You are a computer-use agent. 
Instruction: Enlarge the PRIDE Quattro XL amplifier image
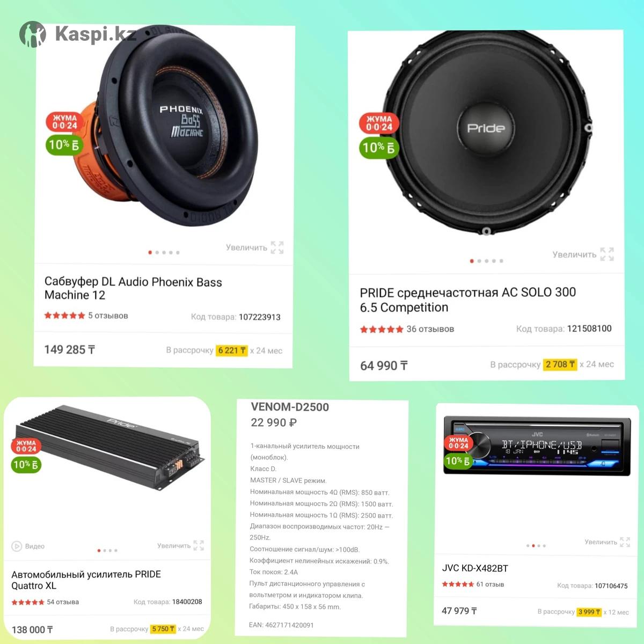(180, 545)
